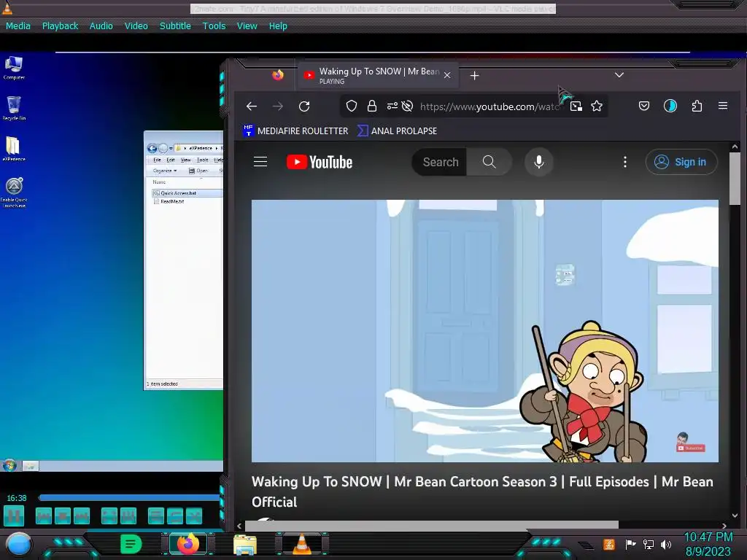
Task: Open a new Firefox tab
Action: 474,76
